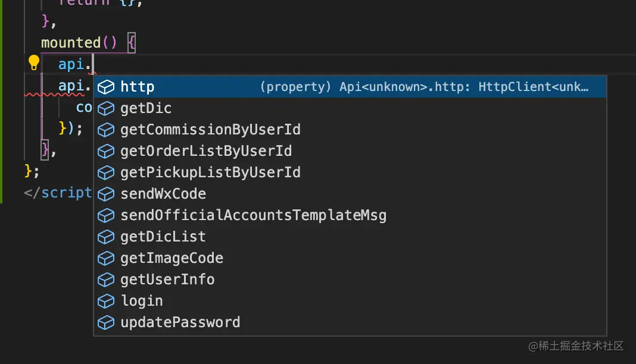Click the cube icon next to sendWxCode

coord(106,194)
